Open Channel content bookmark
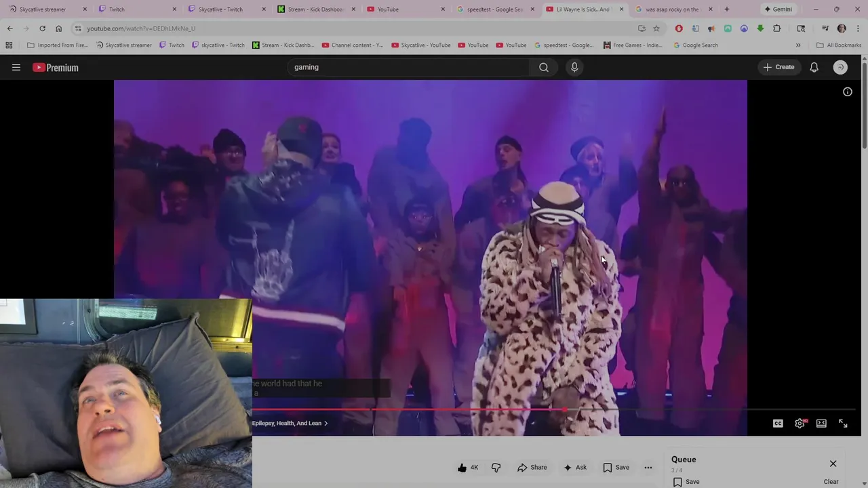Screen dimensions: 868x488 (353, 45)
